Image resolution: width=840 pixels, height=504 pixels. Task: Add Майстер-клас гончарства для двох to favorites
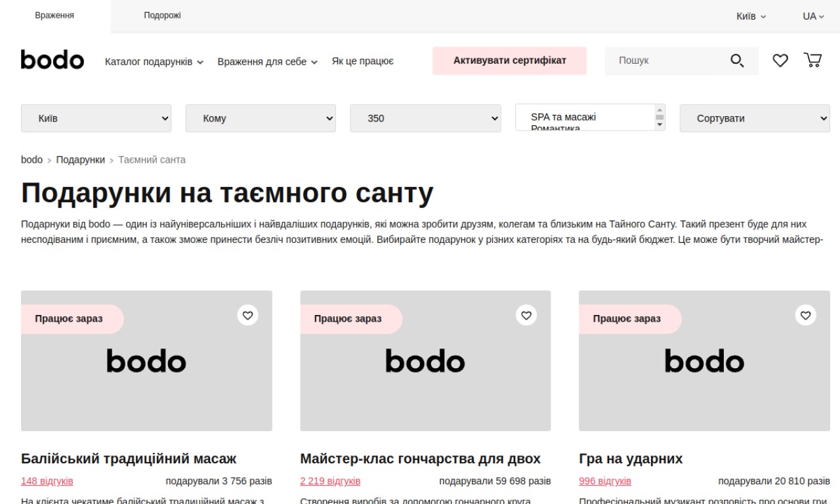[x=526, y=315]
